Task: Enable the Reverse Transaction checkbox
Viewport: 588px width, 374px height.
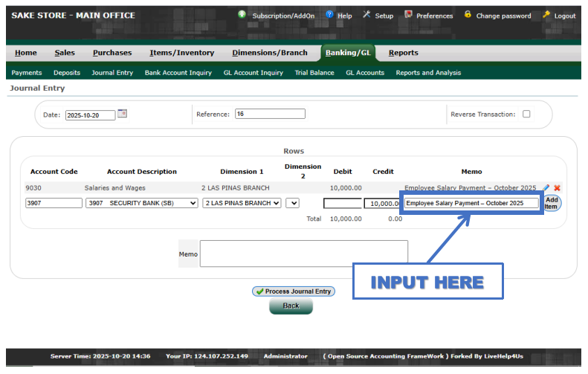Action: [x=526, y=115]
